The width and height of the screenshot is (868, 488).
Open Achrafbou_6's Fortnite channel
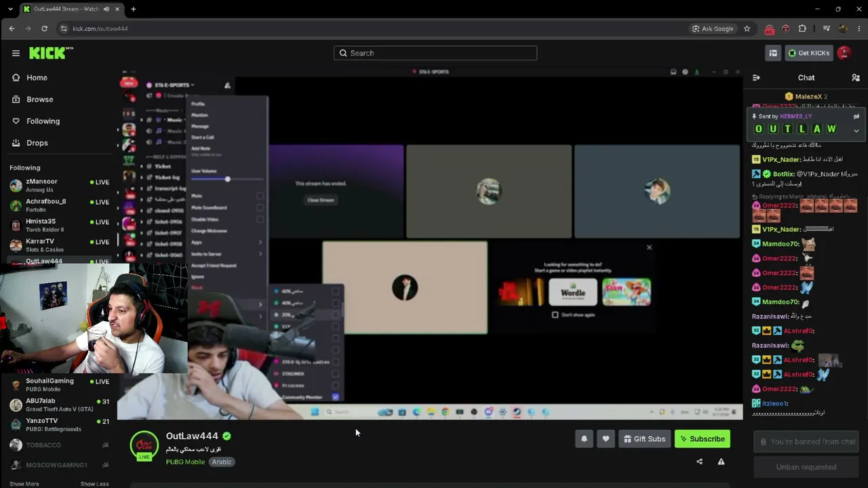(59, 205)
